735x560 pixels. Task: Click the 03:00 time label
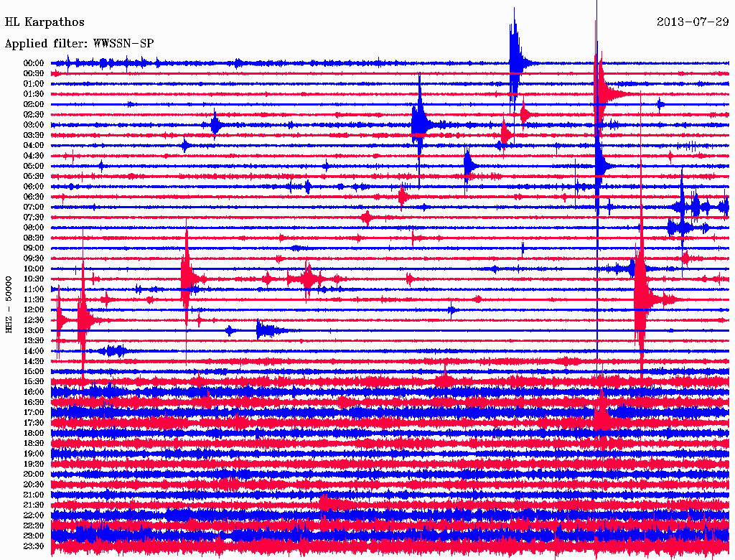(x=34, y=125)
